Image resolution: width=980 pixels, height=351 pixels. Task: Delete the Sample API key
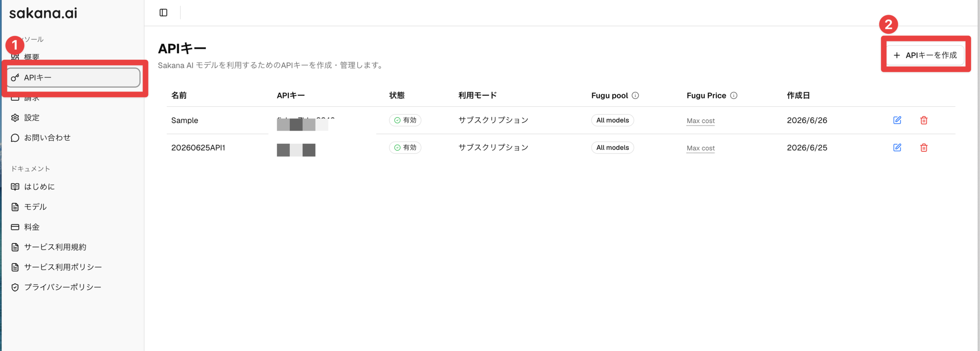pyautogui.click(x=924, y=120)
